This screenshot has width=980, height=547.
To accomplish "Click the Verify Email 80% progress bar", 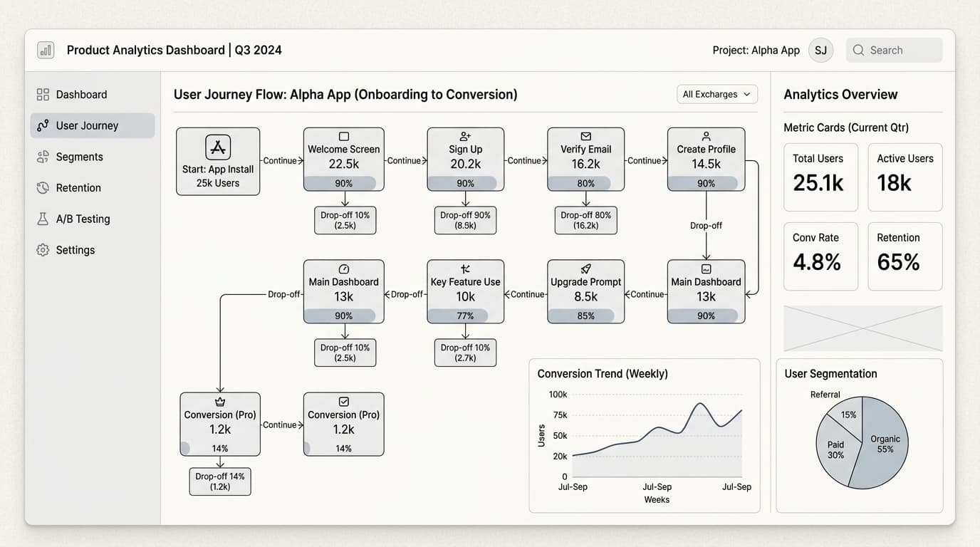I will click(585, 183).
